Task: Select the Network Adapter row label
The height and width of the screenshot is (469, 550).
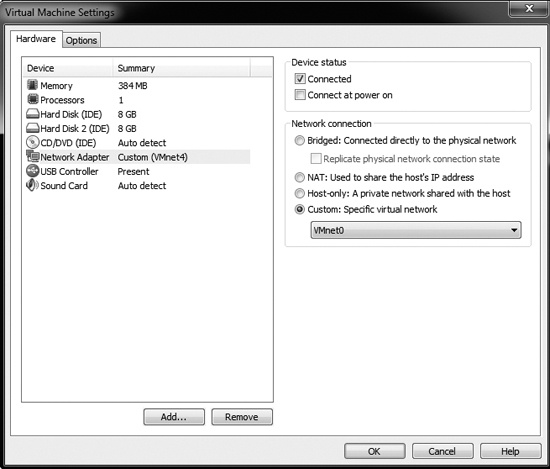Action: click(75, 157)
